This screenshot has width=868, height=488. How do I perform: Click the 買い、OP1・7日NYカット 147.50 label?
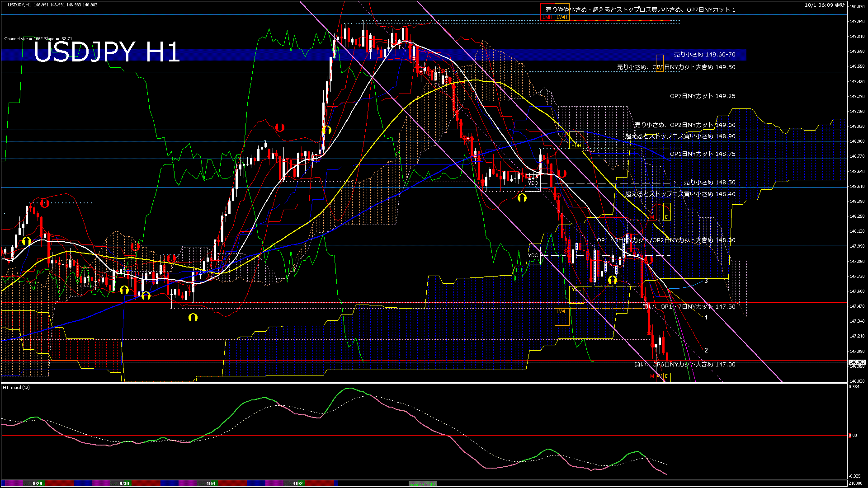click(x=689, y=306)
